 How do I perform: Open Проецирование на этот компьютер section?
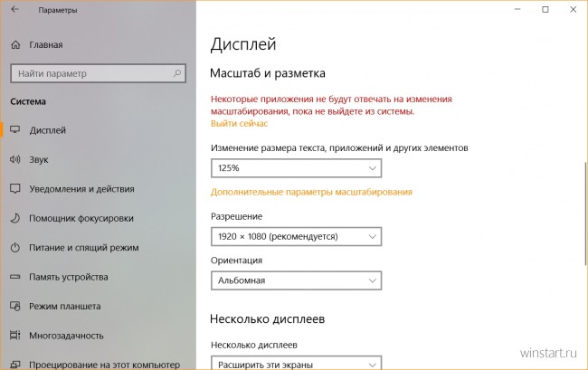[x=105, y=365]
